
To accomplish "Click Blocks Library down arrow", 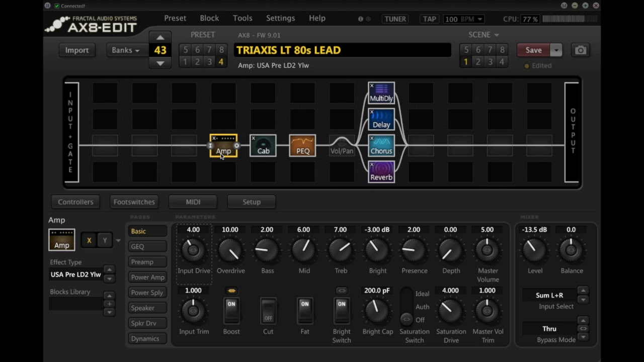I will tap(109, 312).
